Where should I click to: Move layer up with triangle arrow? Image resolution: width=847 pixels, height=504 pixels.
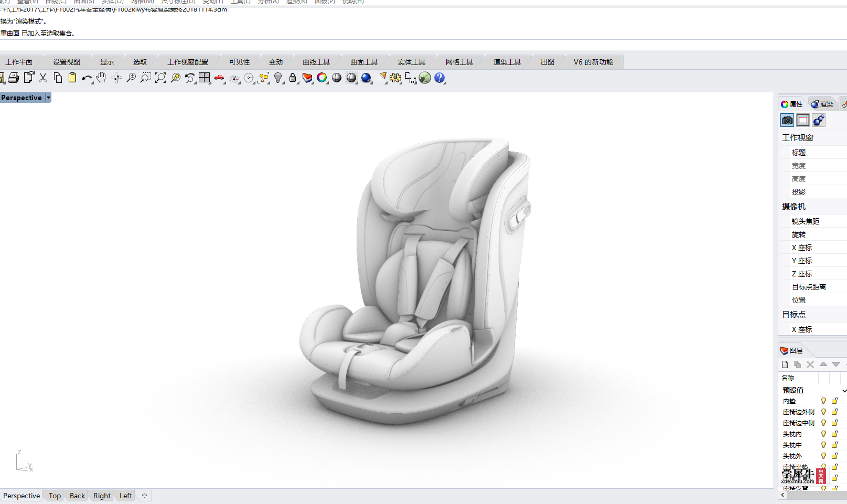(x=823, y=364)
